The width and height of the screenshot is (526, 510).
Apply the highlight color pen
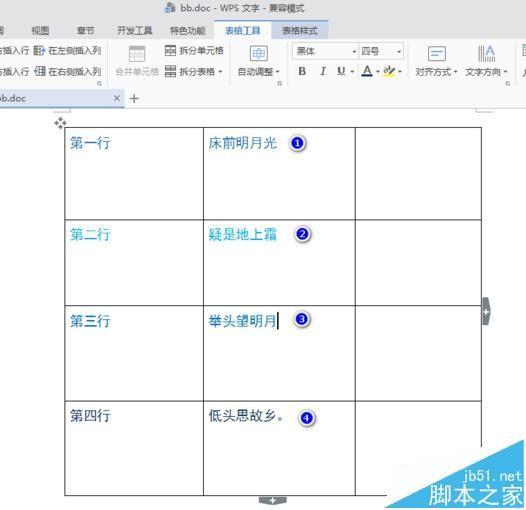click(389, 71)
